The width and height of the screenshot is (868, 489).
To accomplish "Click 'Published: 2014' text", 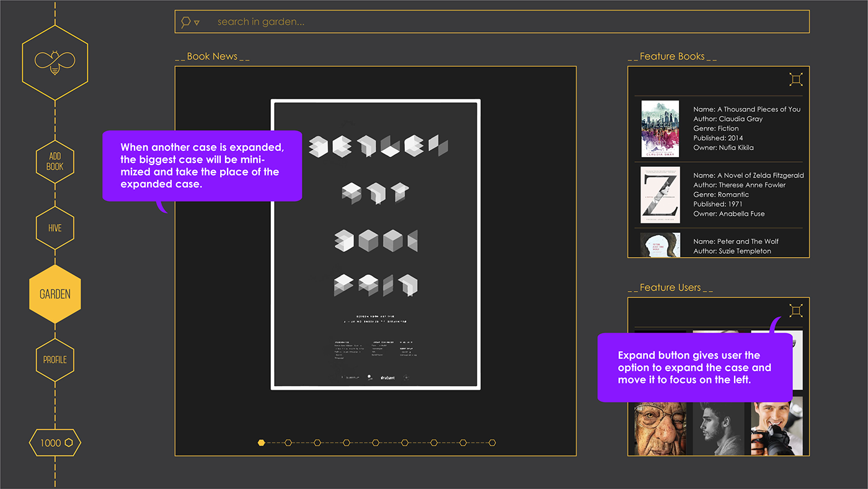I will (718, 138).
